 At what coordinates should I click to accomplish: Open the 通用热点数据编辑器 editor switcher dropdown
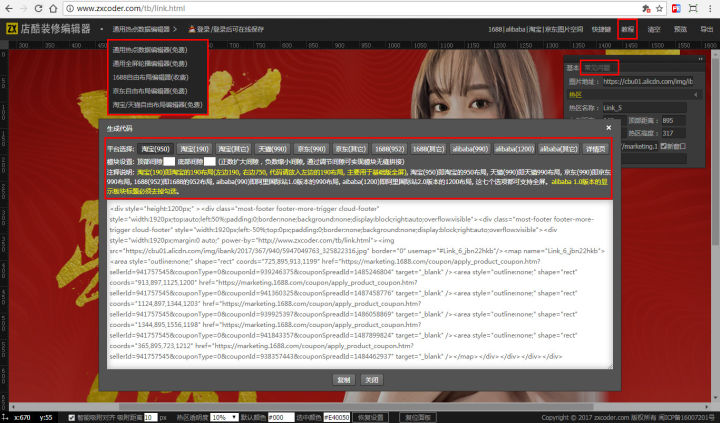point(144,29)
